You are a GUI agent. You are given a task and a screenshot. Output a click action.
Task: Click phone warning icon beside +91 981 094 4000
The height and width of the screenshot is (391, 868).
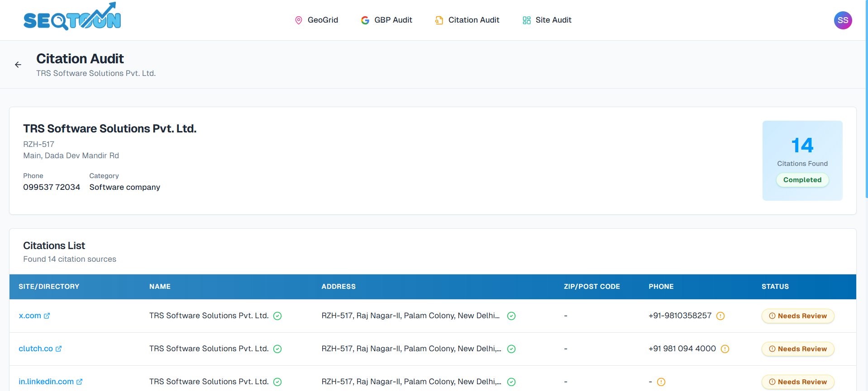[725, 349]
